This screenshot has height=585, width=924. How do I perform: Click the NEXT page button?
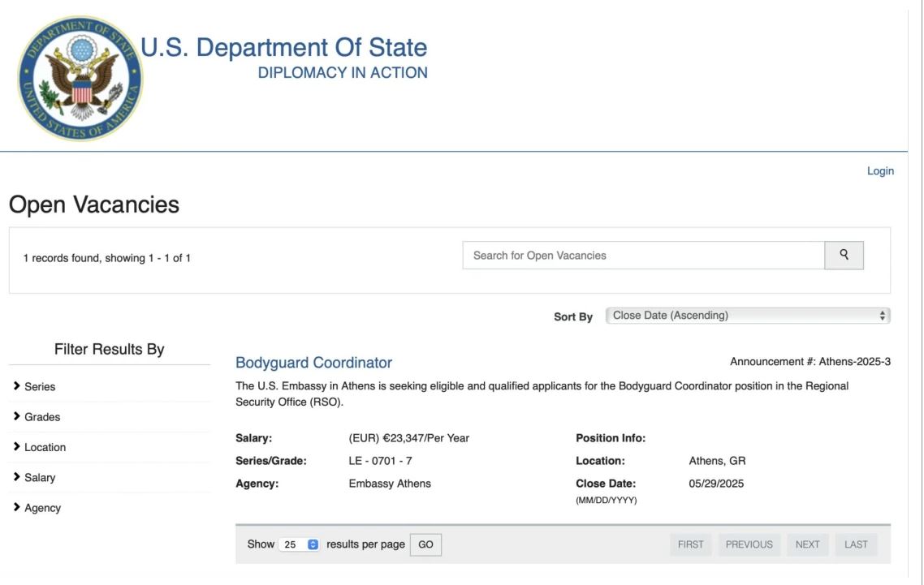(807, 544)
